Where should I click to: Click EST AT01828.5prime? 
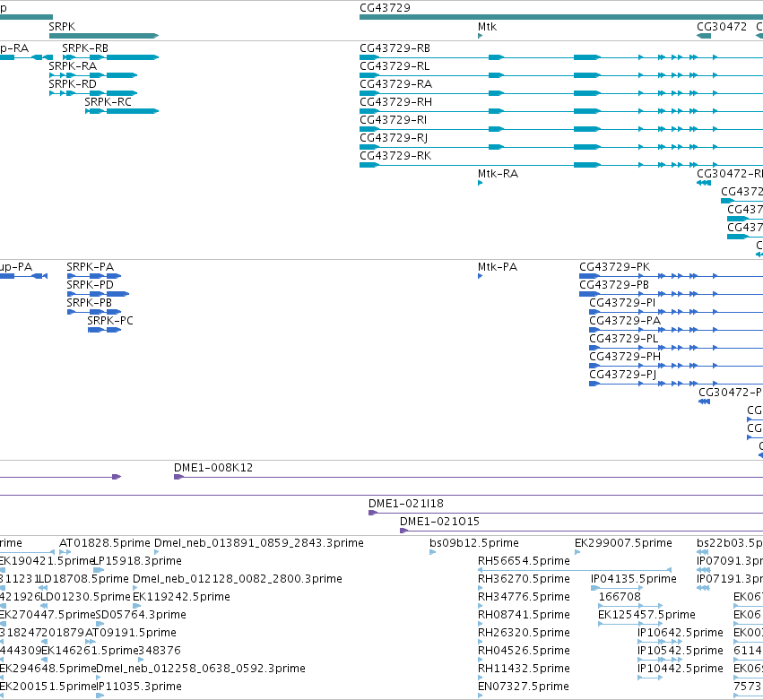point(105,543)
